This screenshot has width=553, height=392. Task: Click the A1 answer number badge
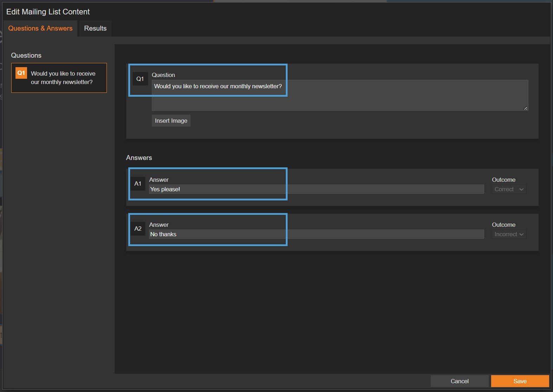138,184
